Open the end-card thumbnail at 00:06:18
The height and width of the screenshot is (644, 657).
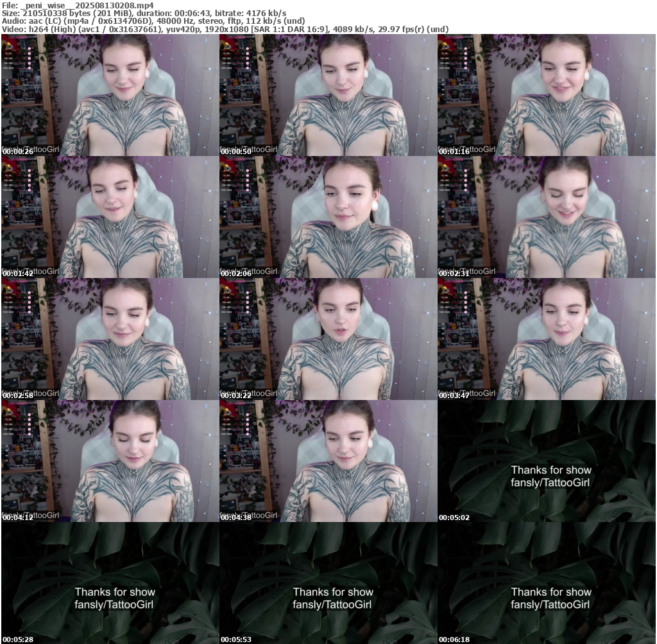pyautogui.click(x=547, y=583)
